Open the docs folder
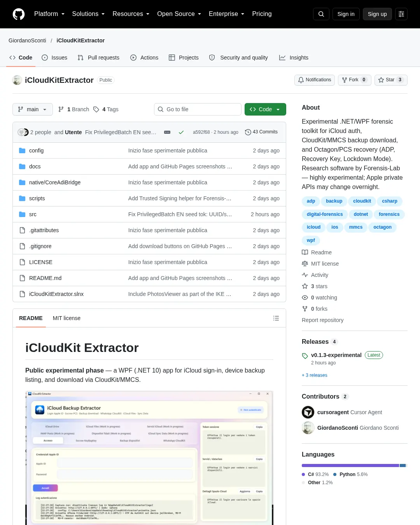The width and height of the screenshot is (420, 525). click(x=35, y=166)
